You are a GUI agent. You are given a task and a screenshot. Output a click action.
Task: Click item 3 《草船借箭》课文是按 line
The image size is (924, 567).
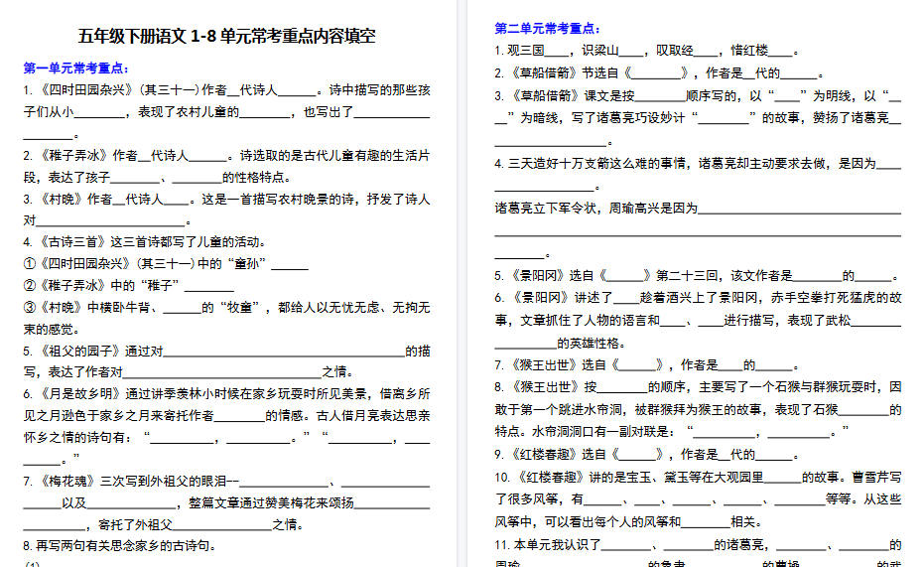pos(699,96)
